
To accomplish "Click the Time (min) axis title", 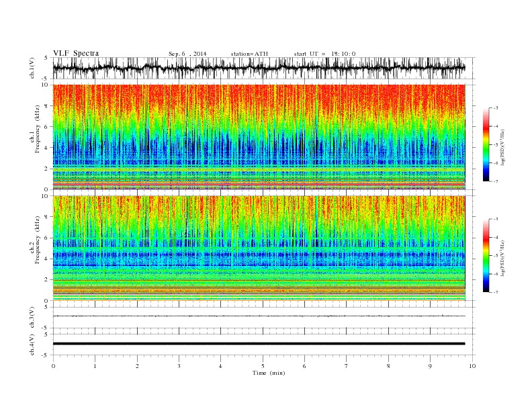I will 269,373.
